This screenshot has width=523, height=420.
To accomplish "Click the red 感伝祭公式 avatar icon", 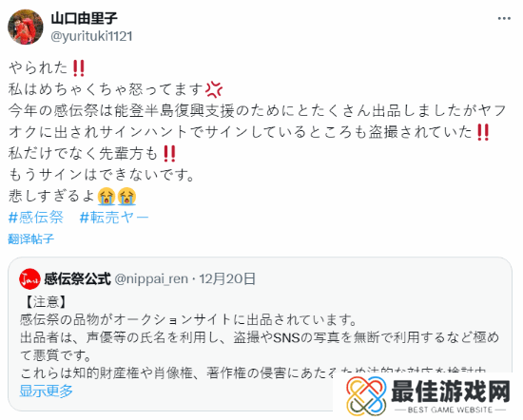I will click(29, 278).
